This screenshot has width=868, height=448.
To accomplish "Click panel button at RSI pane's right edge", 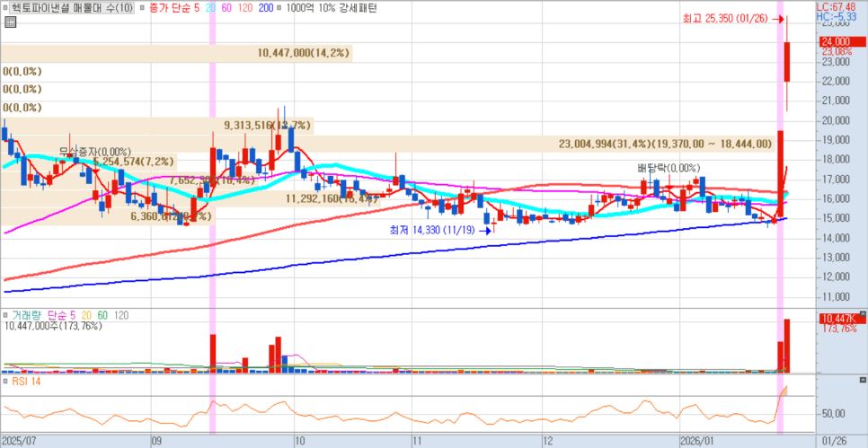I will [x=862, y=381].
